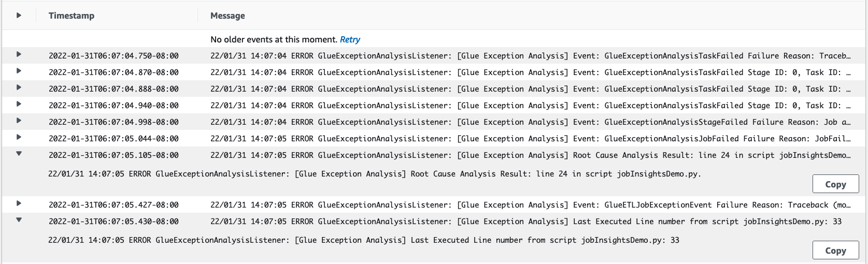The image size is (868, 264).
Task: Copy the Root Cause Analysis message
Action: 835,184
